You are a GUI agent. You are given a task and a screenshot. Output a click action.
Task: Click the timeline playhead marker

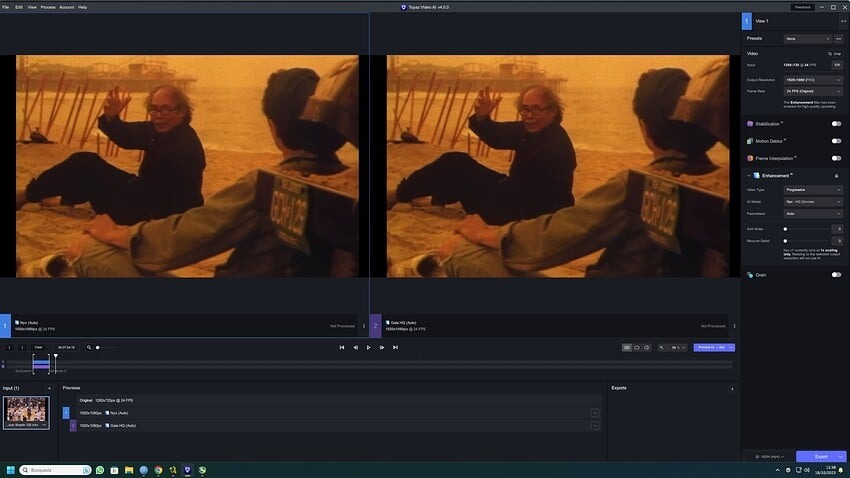click(x=55, y=356)
